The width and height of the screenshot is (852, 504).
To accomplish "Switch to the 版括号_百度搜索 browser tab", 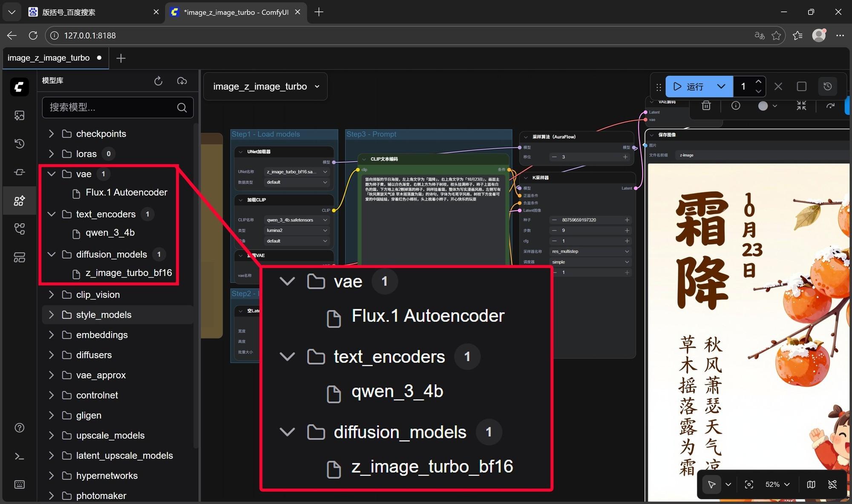I will (x=68, y=12).
